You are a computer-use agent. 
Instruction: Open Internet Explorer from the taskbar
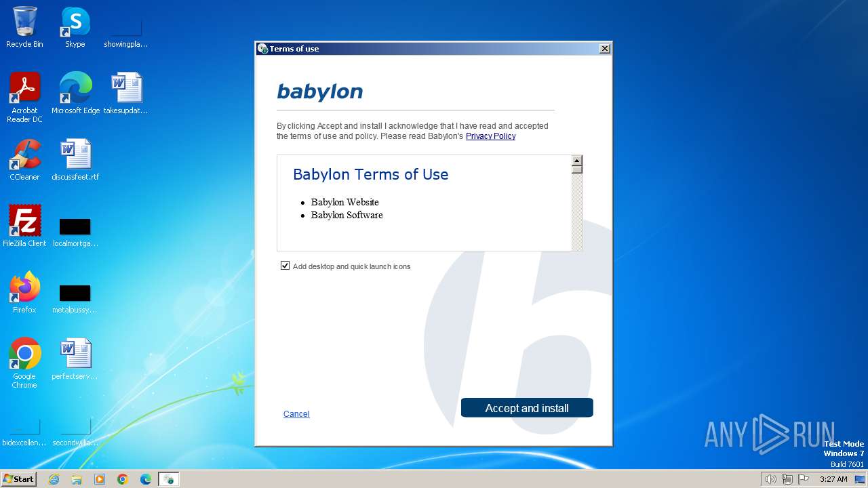click(54, 479)
